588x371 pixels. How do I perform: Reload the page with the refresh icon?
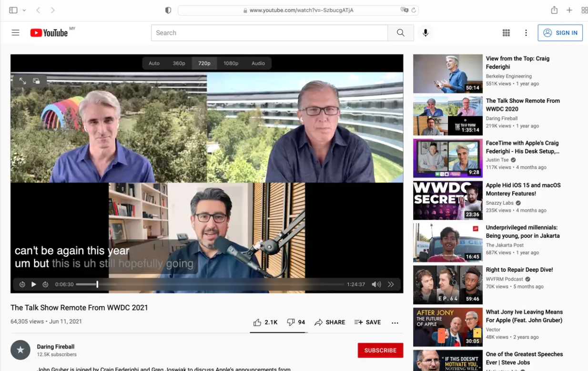[x=414, y=10]
